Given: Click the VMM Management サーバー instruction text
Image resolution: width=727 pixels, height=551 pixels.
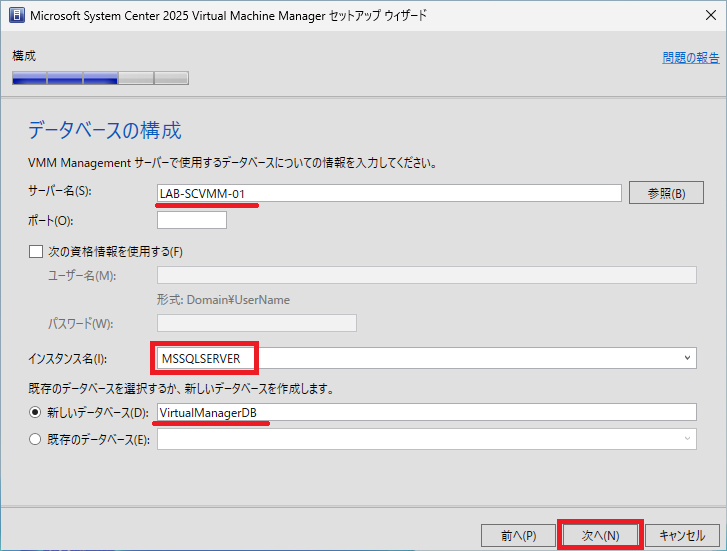Looking at the screenshot, I should tap(233, 163).
